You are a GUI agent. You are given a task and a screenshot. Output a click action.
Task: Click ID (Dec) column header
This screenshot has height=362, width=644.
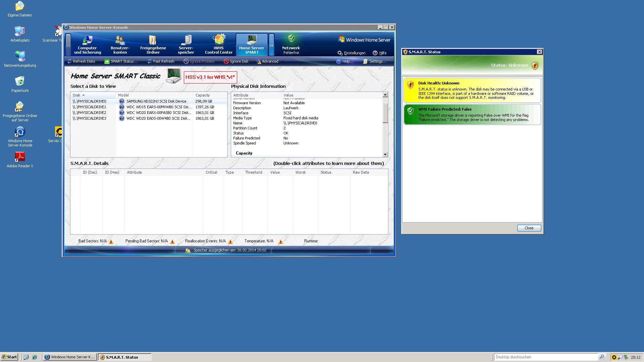91,172
